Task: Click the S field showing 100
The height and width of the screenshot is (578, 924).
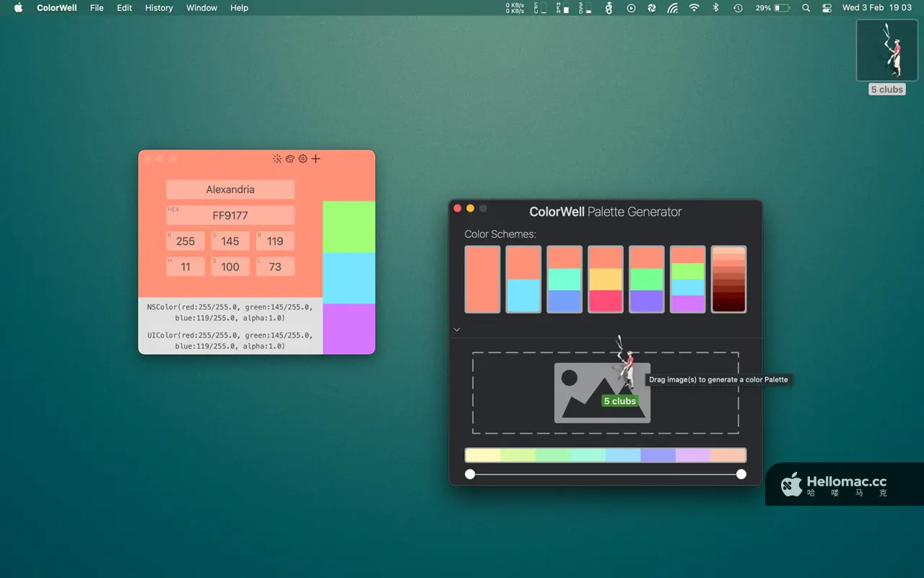Action: tap(230, 267)
